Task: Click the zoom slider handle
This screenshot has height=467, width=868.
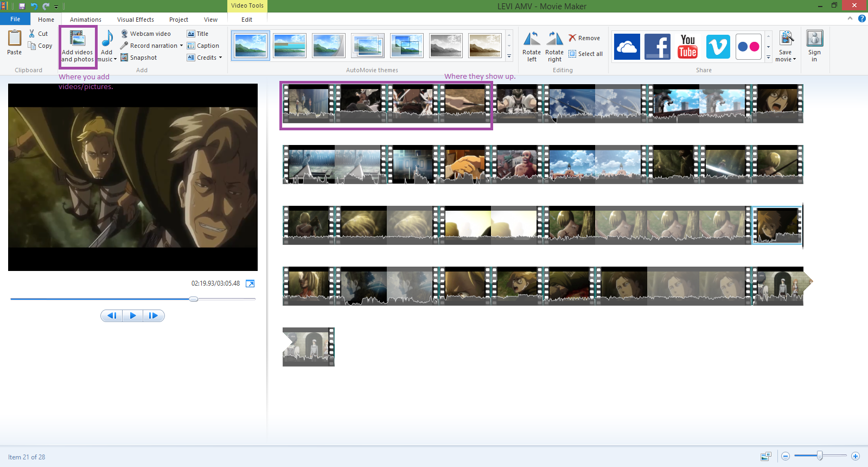Action: point(820,456)
